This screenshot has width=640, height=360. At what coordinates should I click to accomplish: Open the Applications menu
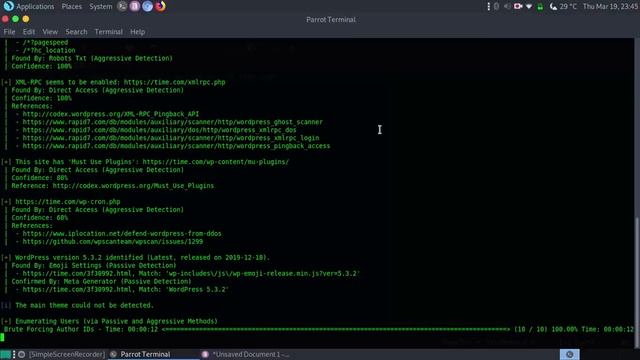[x=35, y=7]
